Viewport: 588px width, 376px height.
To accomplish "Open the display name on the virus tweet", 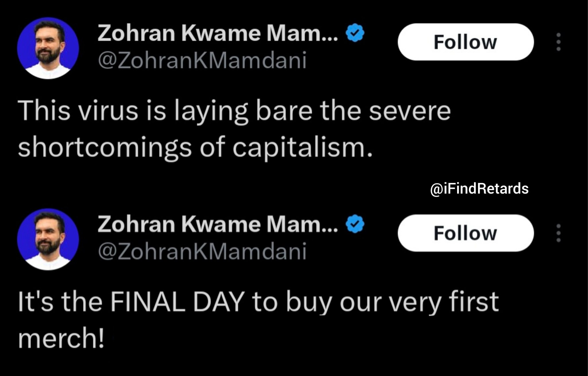I will 217,33.
